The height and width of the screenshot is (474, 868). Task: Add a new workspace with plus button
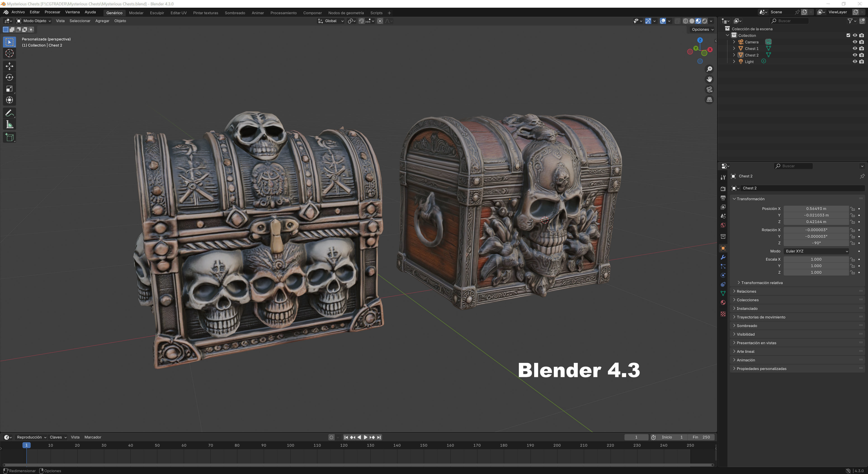tap(389, 13)
